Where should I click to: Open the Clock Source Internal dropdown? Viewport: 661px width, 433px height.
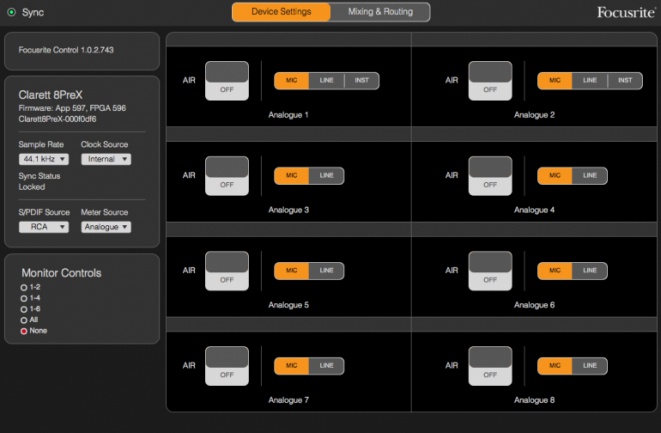[x=106, y=159]
